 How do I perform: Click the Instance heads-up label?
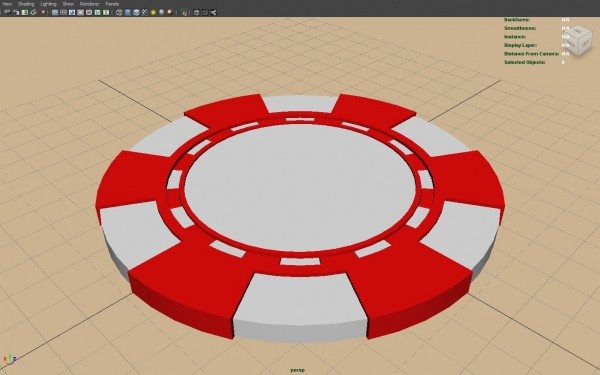pyautogui.click(x=515, y=37)
